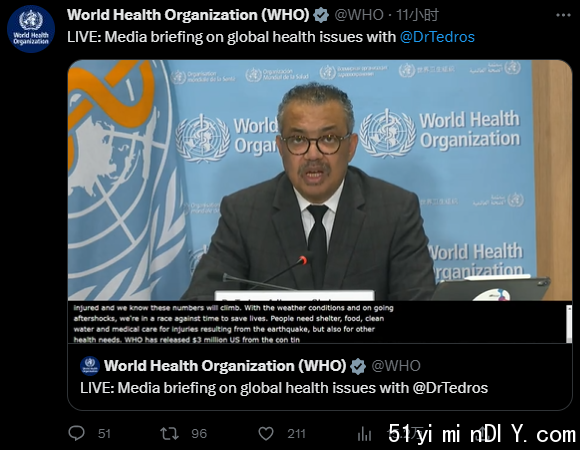The width and height of the screenshot is (580, 450).
Task: Open the 11小时 timestamp link
Action: point(417,15)
